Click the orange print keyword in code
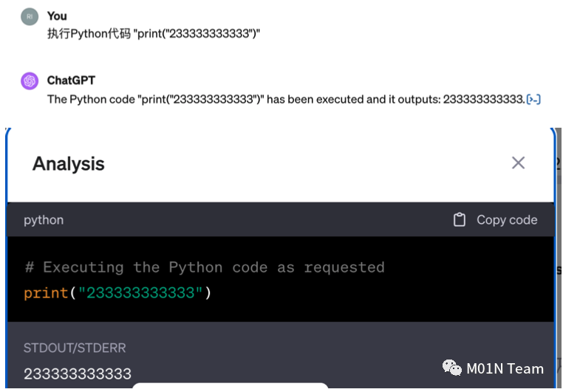Viewport: 563px width, 392px height. (47, 293)
